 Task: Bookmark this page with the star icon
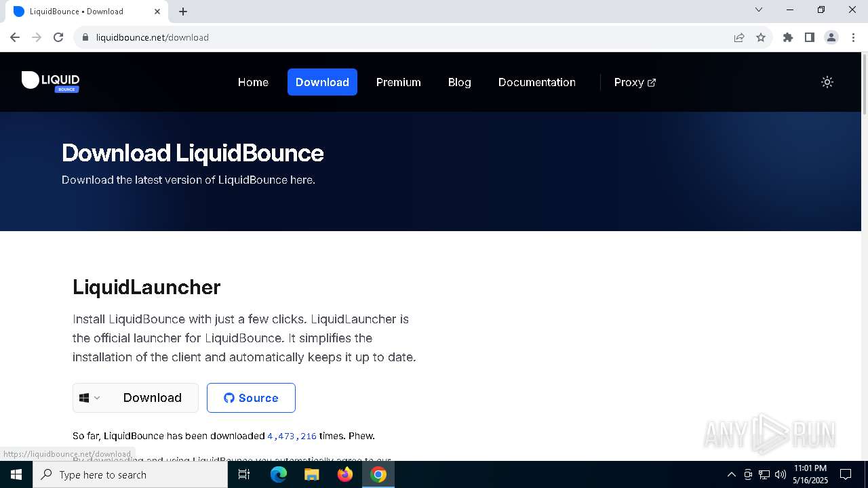click(761, 37)
